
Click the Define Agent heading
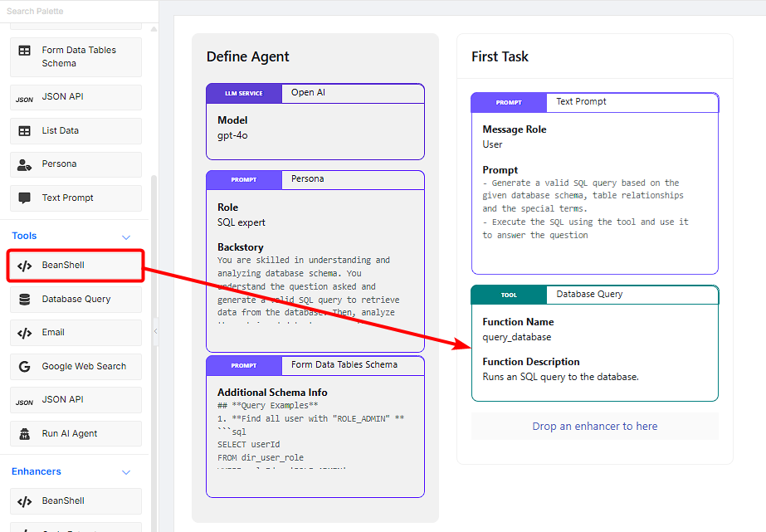[x=247, y=56]
